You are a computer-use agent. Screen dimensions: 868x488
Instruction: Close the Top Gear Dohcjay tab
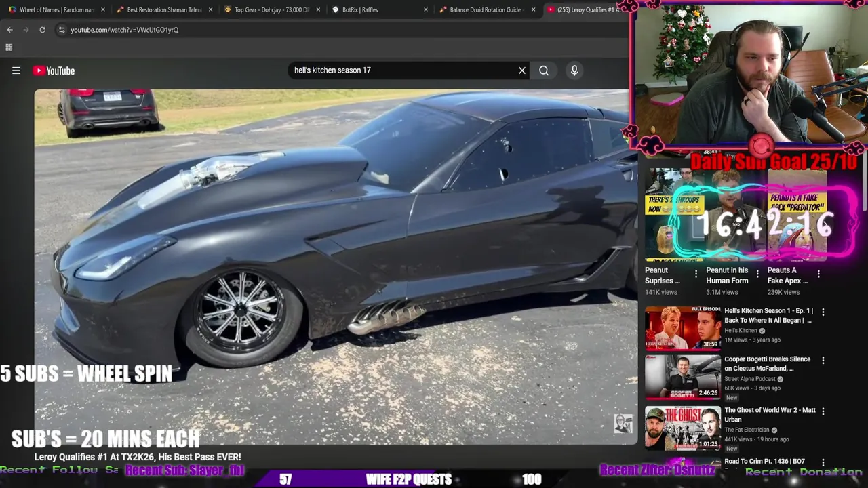318,10
